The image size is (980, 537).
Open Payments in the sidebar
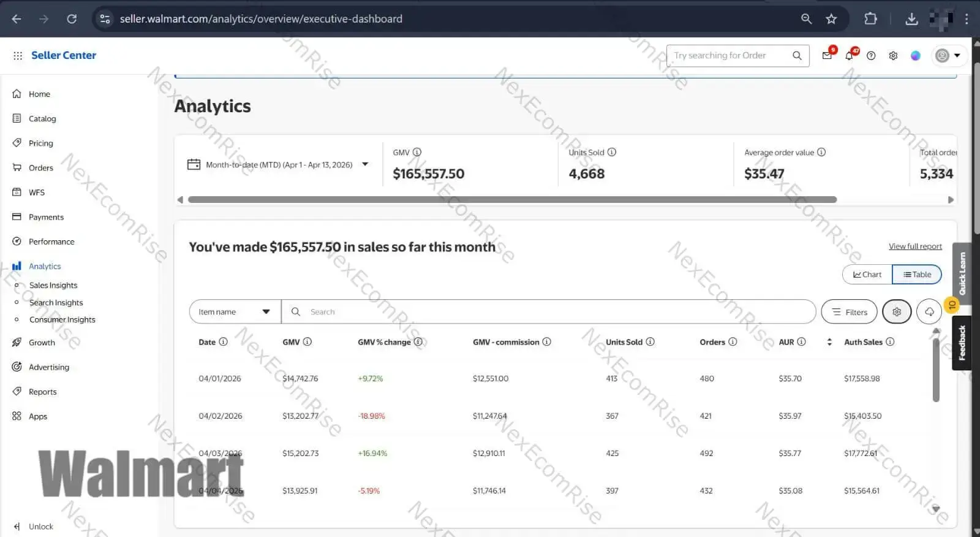[46, 217]
